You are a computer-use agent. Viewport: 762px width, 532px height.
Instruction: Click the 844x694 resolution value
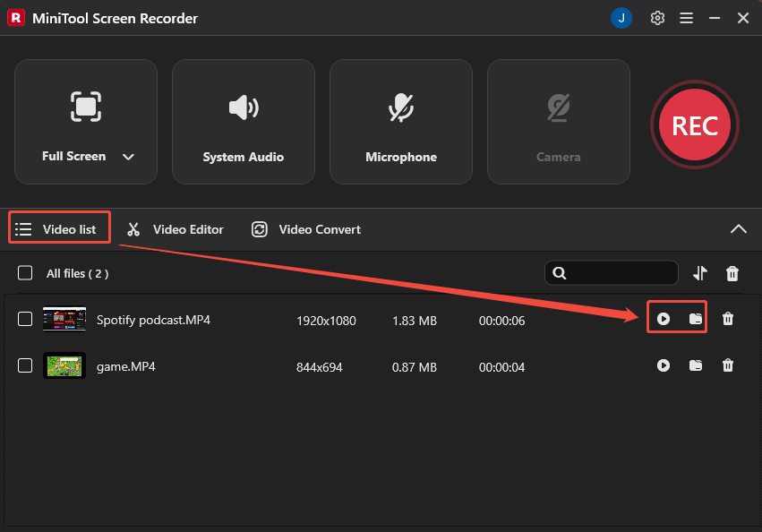(320, 367)
